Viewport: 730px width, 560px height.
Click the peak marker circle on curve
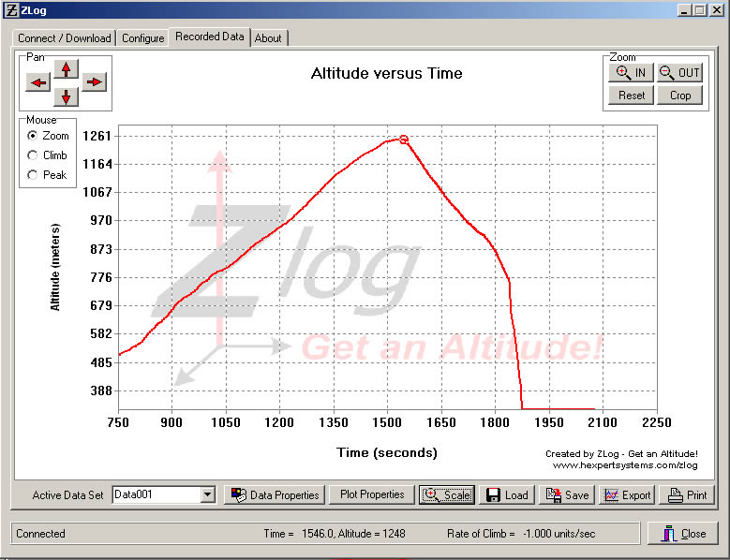404,139
